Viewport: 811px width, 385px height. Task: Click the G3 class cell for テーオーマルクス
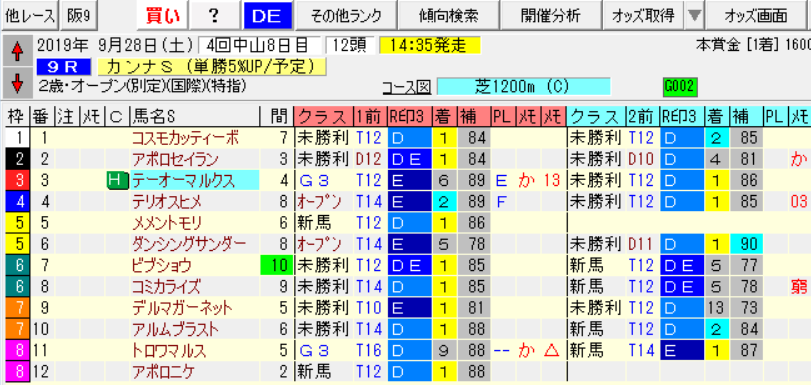[x=323, y=181]
